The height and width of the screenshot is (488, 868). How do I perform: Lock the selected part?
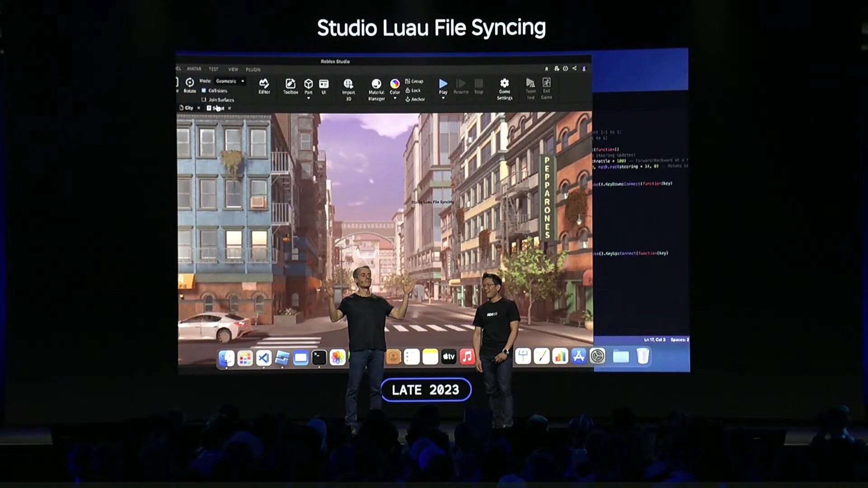(413, 90)
